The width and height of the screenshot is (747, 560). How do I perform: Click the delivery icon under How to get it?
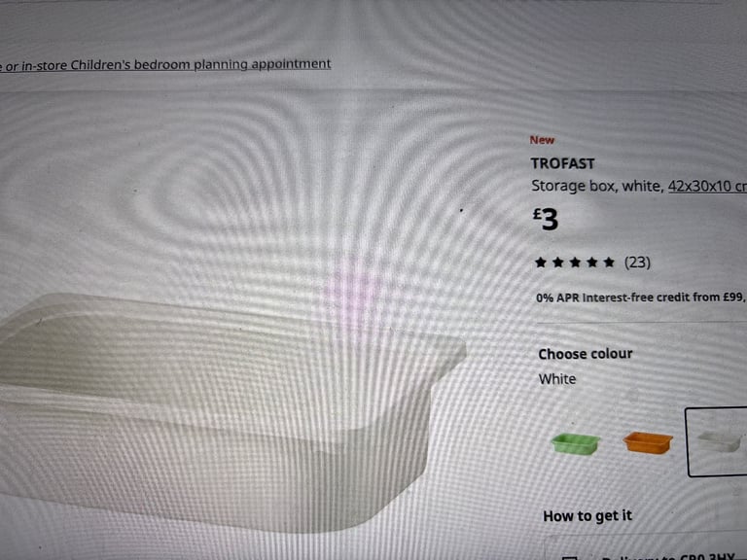tap(570, 557)
